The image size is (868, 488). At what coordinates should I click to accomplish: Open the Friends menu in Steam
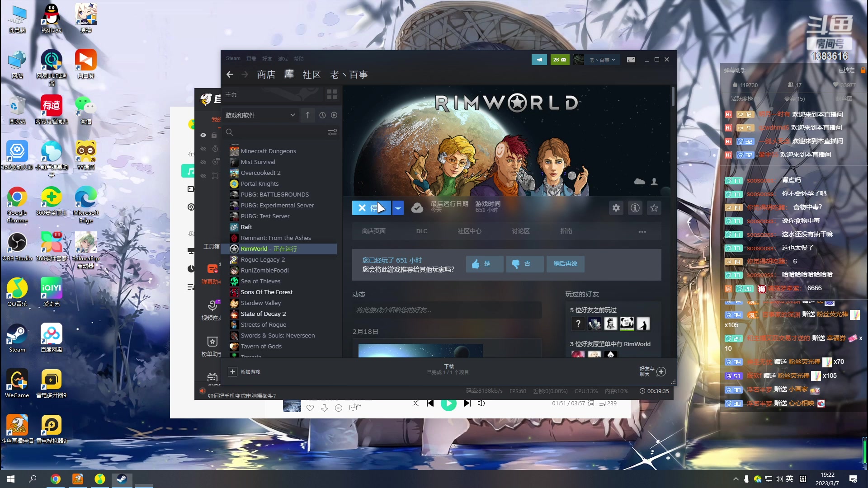pos(267,59)
